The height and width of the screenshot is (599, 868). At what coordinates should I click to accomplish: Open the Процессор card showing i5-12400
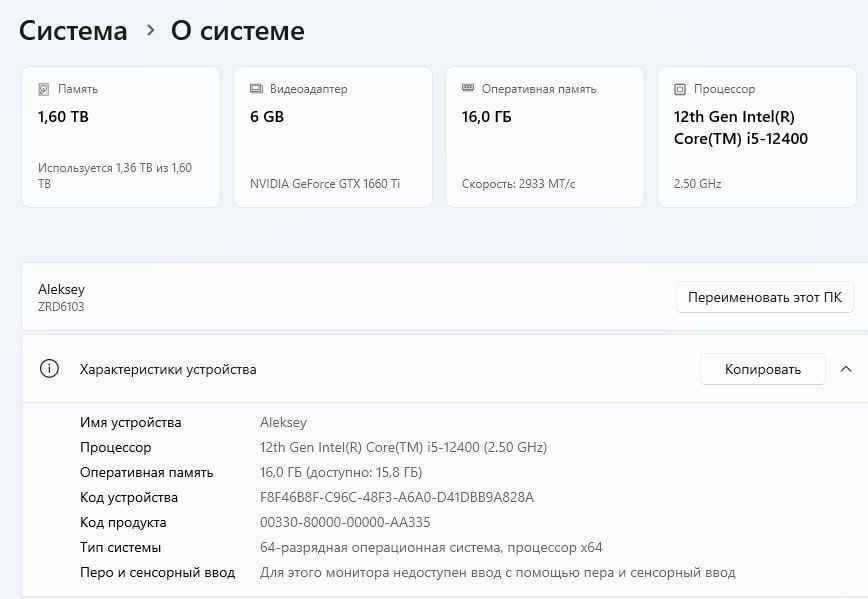[x=757, y=137]
